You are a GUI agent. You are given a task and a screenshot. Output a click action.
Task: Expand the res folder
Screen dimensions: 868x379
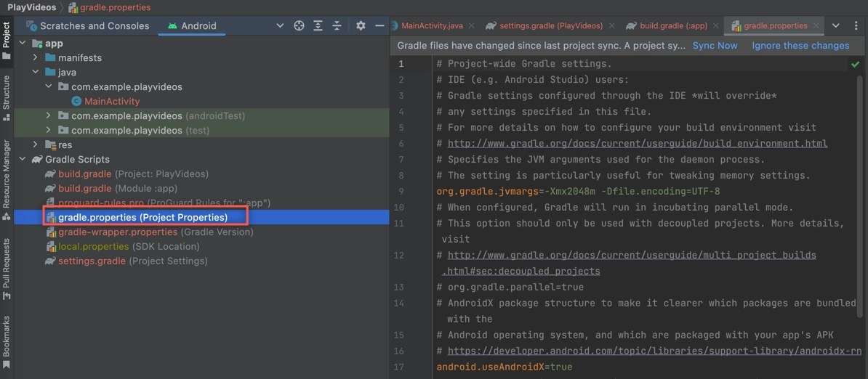point(36,144)
